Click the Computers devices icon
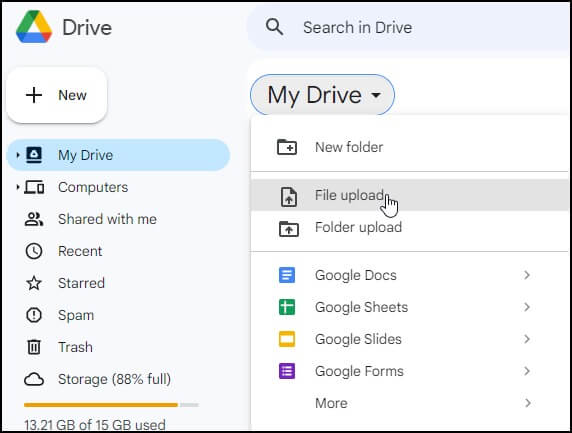Screen dimensions: 572x433 point(34,187)
